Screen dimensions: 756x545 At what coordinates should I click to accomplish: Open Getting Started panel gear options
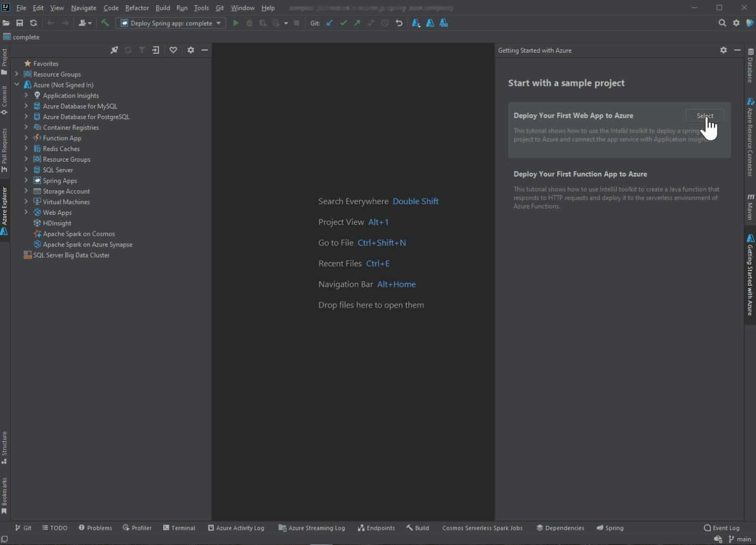point(723,50)
